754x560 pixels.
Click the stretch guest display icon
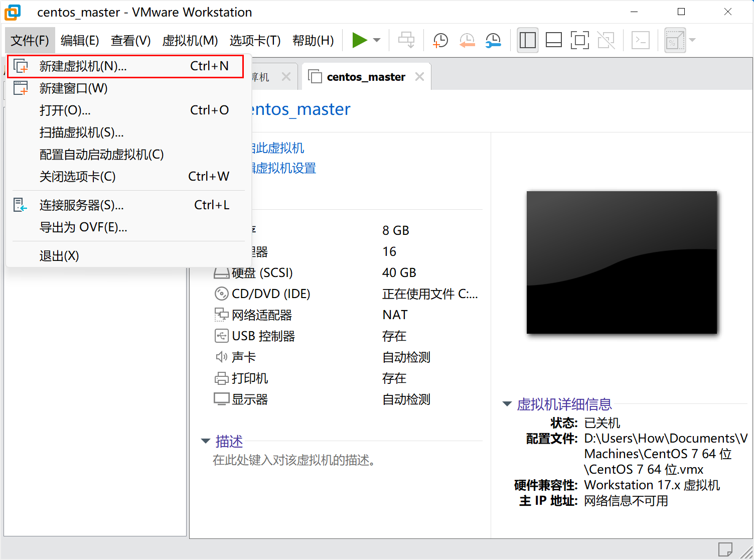tap(675, 40)
